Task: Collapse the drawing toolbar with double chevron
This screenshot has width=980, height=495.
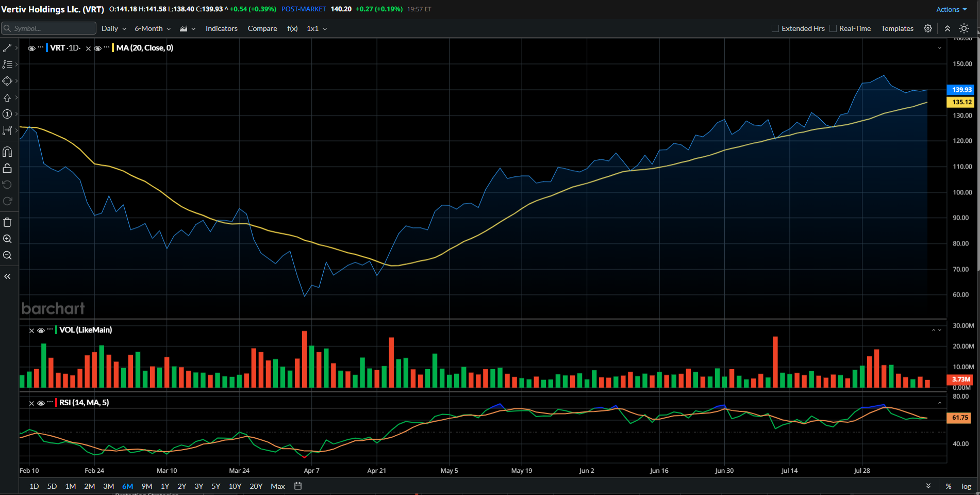Action: click(x=7, y=276)
